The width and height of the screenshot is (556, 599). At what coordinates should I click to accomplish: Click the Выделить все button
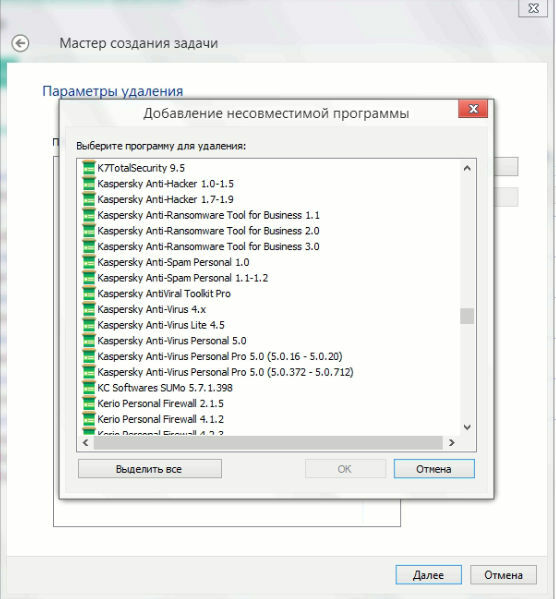point(149,469)
